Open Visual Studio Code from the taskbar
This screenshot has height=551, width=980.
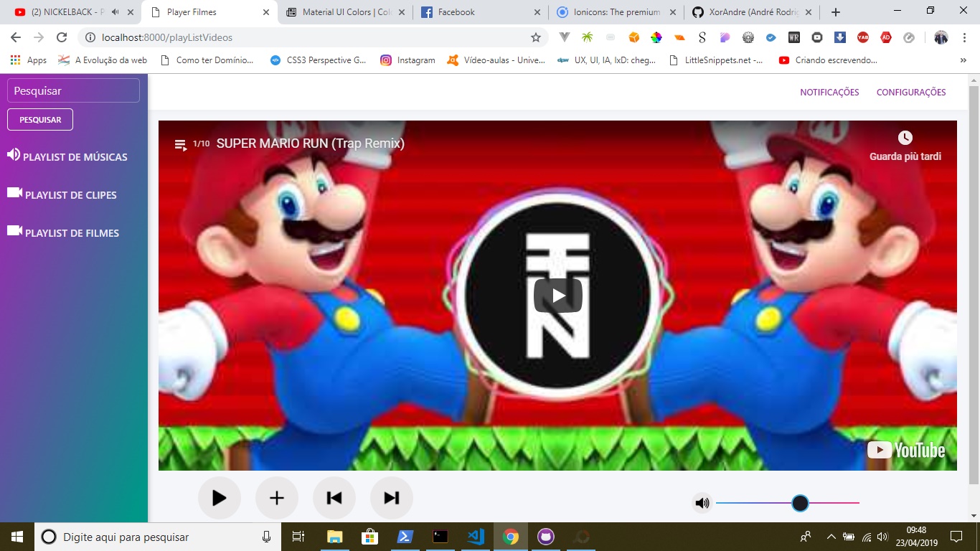(475, 537)
